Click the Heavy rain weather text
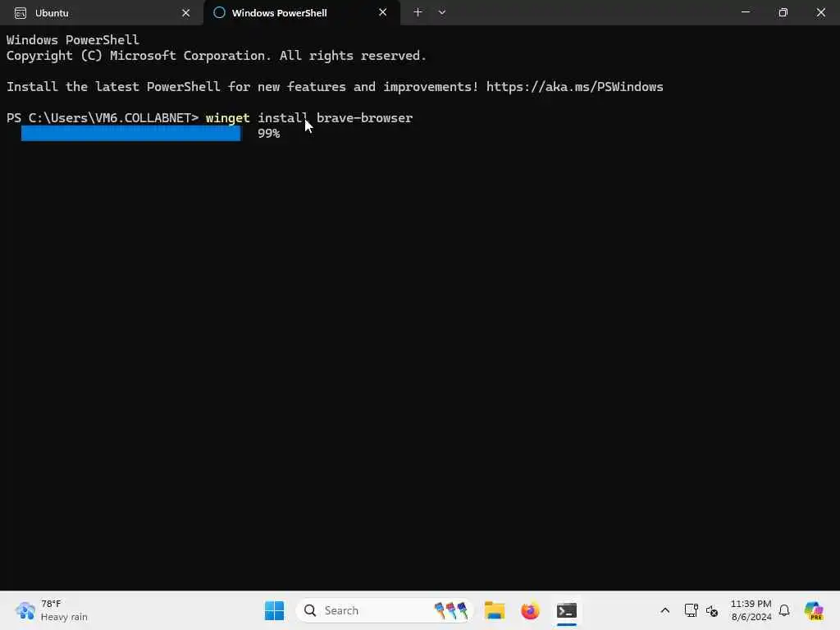Viewport: 840px width, 630px height. point(64,617)
